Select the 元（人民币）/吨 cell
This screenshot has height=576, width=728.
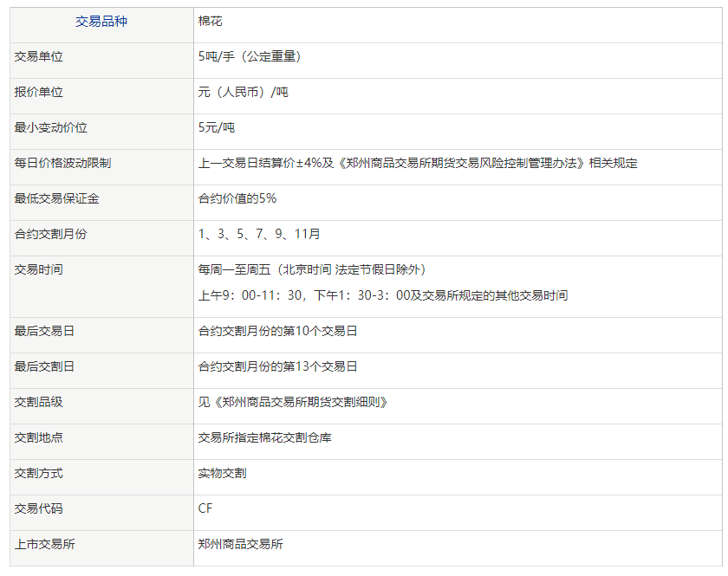247,92
